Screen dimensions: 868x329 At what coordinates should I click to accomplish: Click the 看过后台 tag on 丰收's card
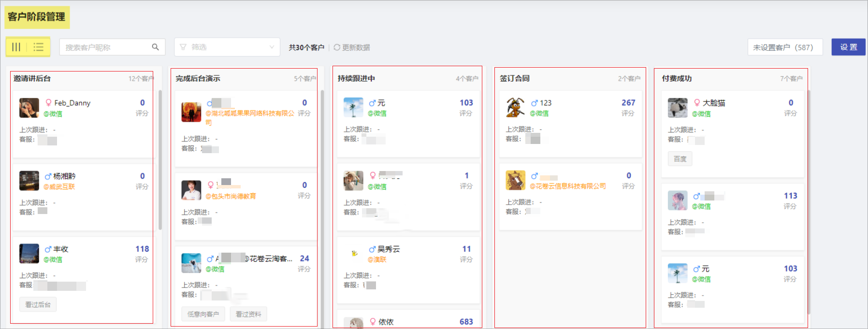[x=38, y=305]
